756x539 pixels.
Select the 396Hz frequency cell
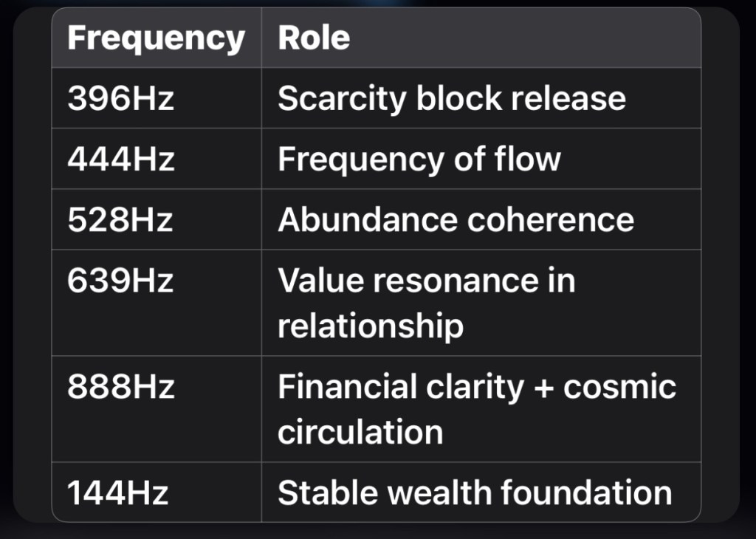[x=120, y=99]
